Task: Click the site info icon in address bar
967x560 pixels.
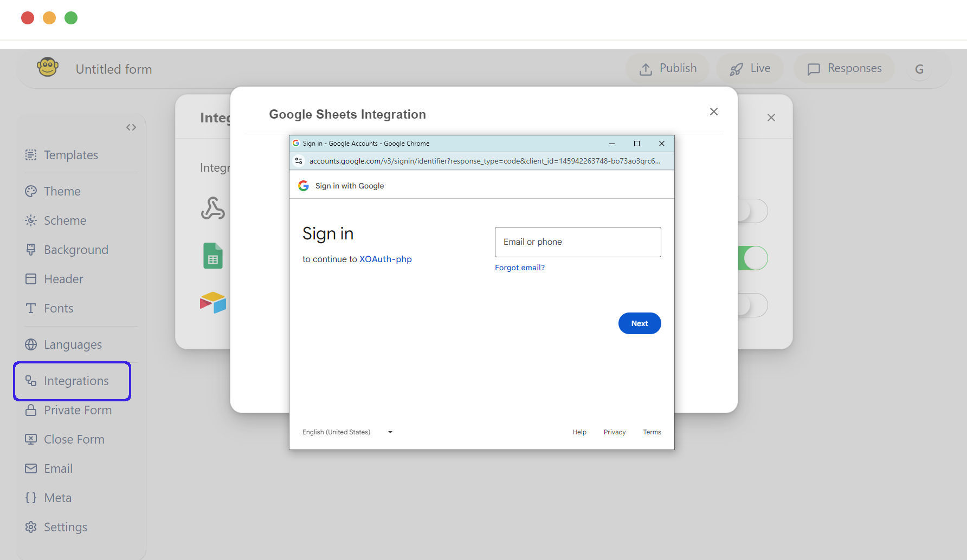Action: [x=299, y=161]
